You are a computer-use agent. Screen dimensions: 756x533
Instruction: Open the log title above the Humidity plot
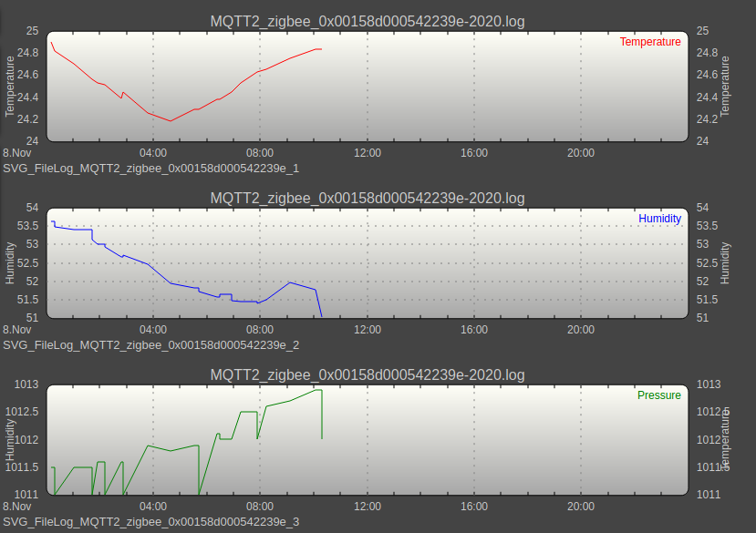(368, 199)
